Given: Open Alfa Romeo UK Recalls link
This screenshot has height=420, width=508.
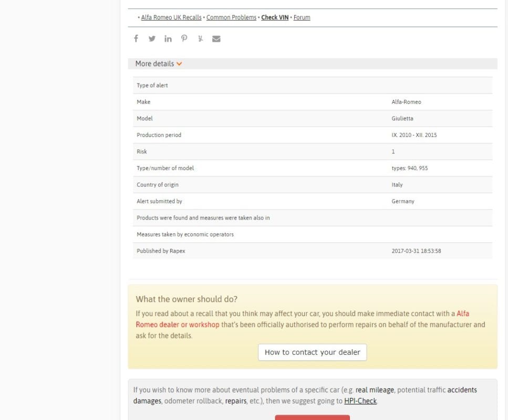Looking at the screenshot, I should 171,17.
